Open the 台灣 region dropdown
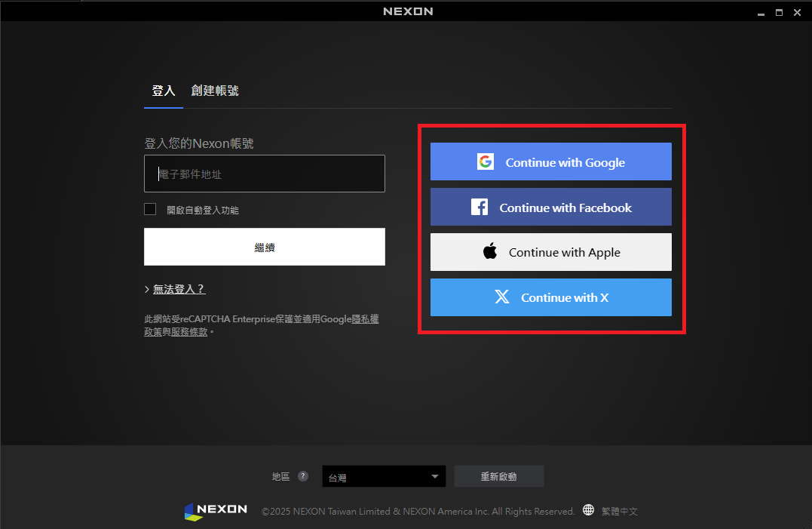The width and height of the screenshot is (812, 529). tap(383, 476)
